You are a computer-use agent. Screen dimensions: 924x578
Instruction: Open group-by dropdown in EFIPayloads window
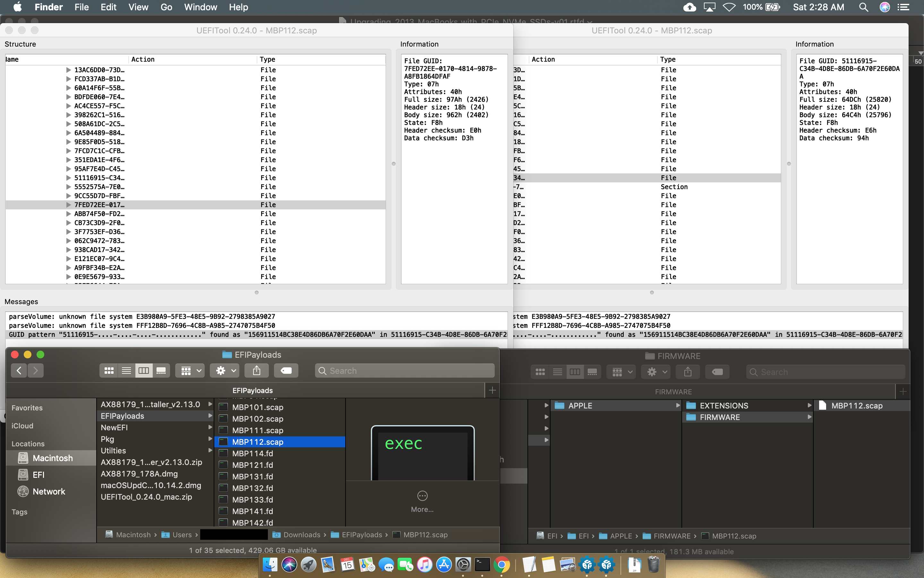click(x=190, y=371)
